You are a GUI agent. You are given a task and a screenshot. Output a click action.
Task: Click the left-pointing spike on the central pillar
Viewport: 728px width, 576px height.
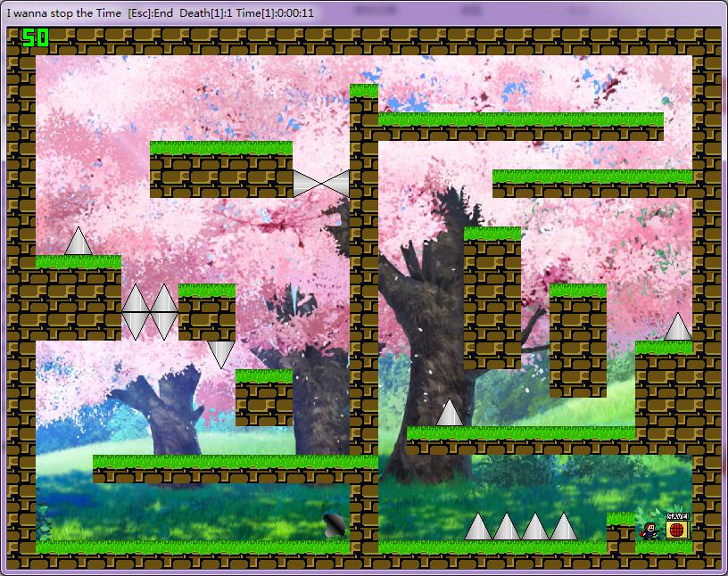point(335,184)
